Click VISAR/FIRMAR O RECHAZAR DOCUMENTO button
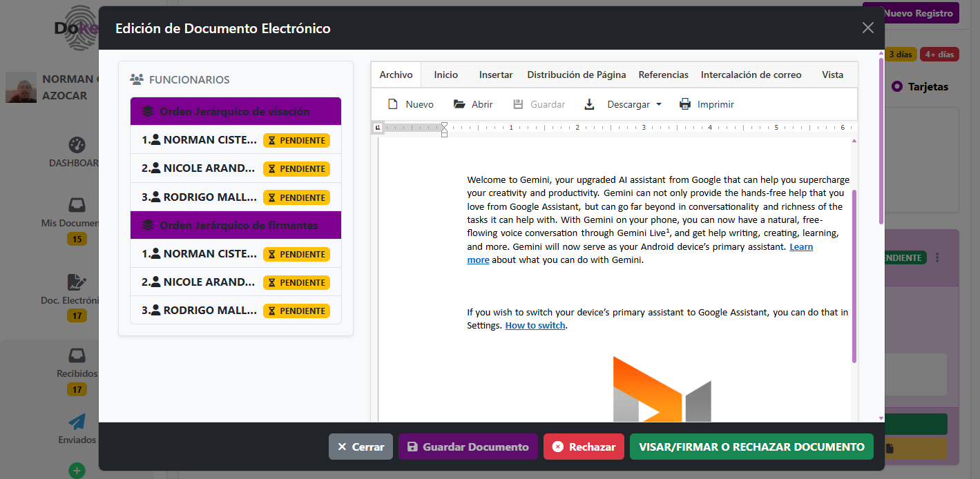This screenshot has height=479, width=980. click(751, 447)
